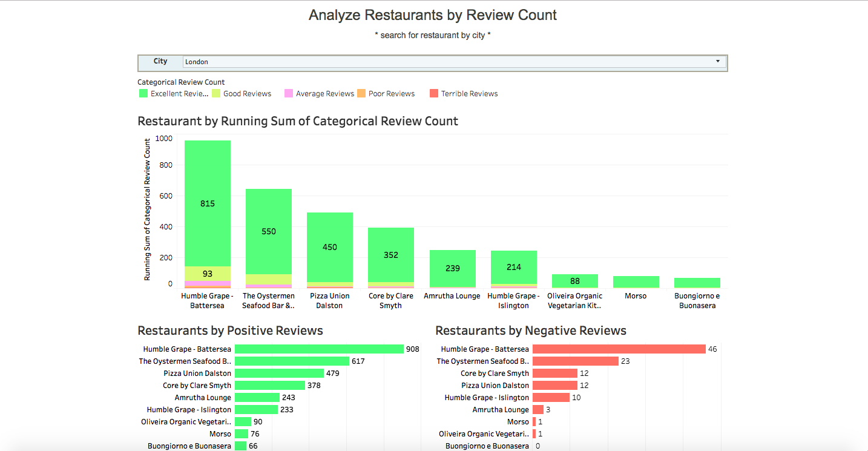The height and width of the screenshot is (451, 868).
Task: Click the 93 good reviews segment in the stacked chart
Action: [208, 274]
